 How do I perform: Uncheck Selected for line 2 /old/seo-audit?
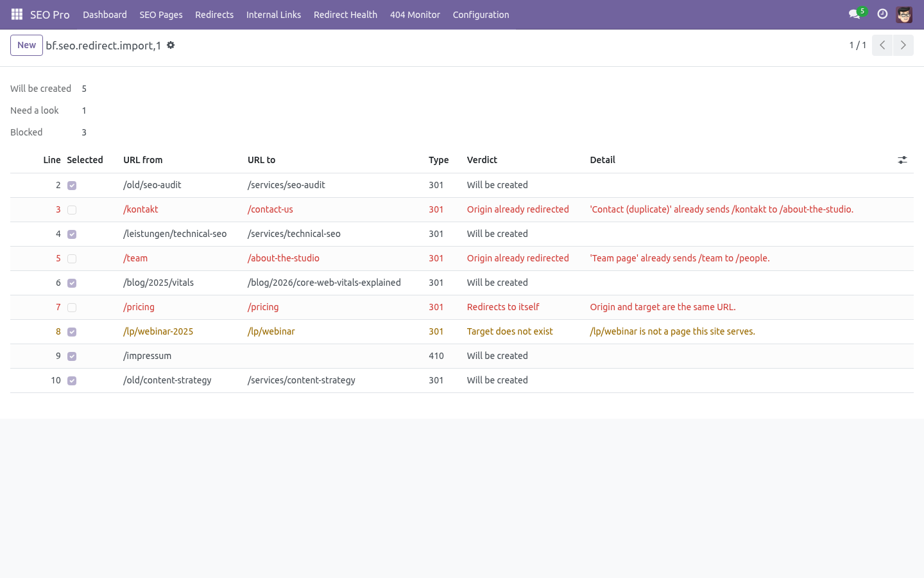click(x=72, y=186)
